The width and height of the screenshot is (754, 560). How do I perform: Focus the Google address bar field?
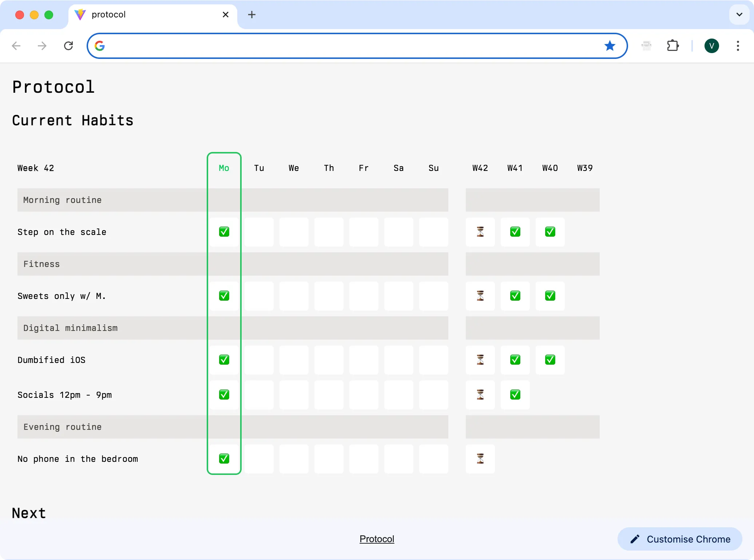coord(349,46)
